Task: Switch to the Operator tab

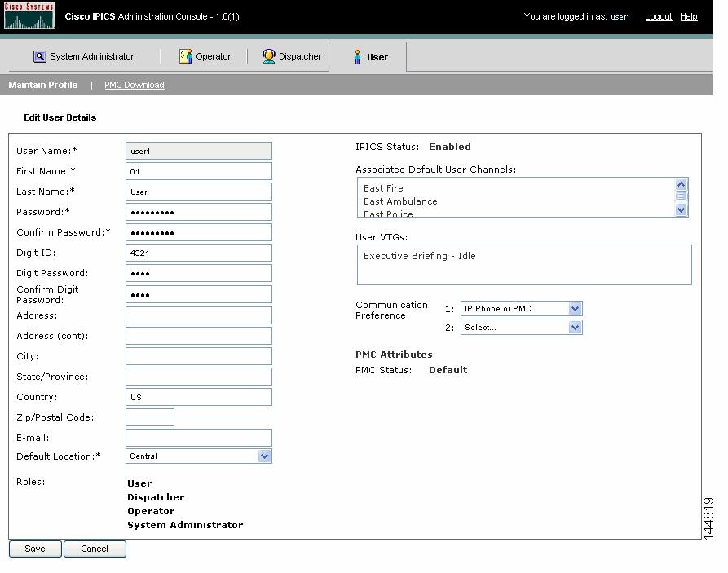Action: click(205, 56)
